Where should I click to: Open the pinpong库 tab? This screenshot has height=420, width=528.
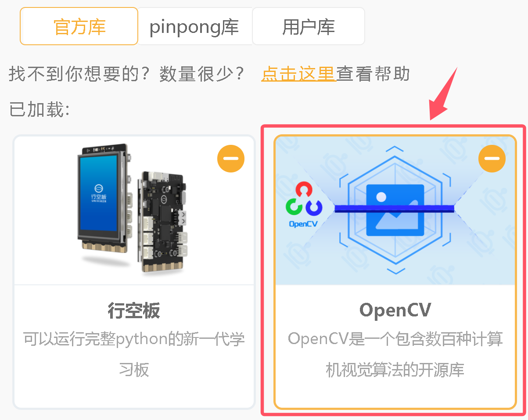pyautogui.click(x=194, y=26)
